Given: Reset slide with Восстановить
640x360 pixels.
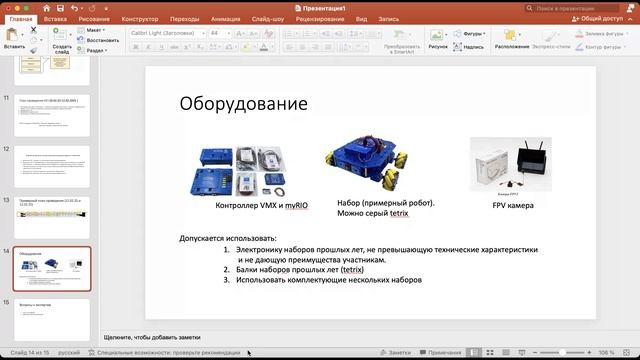Looking at the screenshot, I should click(98, 40).
